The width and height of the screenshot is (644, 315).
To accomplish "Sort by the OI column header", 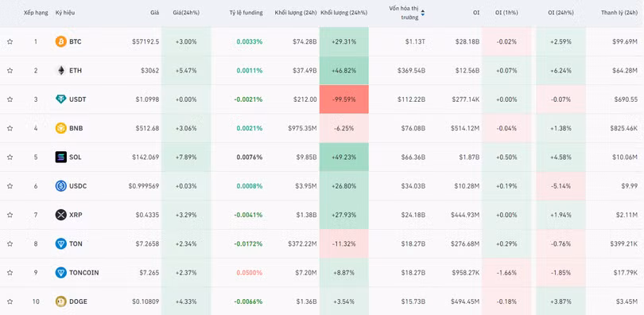I will [x=476, y=13].
